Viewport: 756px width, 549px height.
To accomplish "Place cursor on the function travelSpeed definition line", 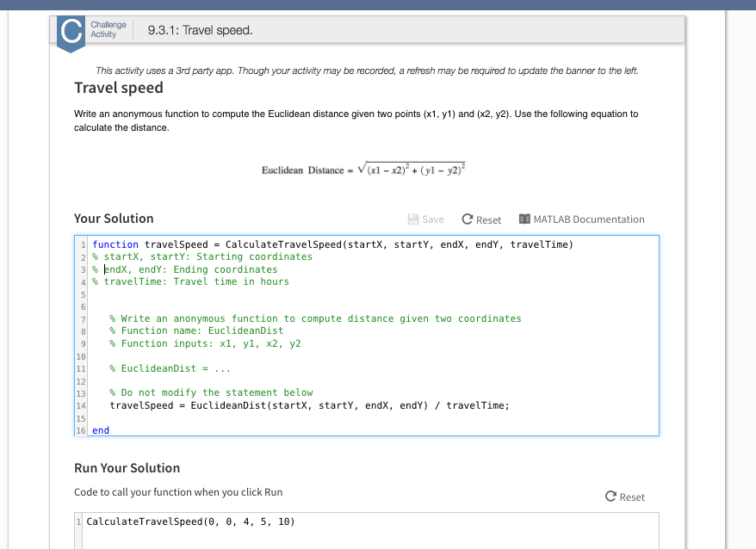I will [x=332, y=244].
